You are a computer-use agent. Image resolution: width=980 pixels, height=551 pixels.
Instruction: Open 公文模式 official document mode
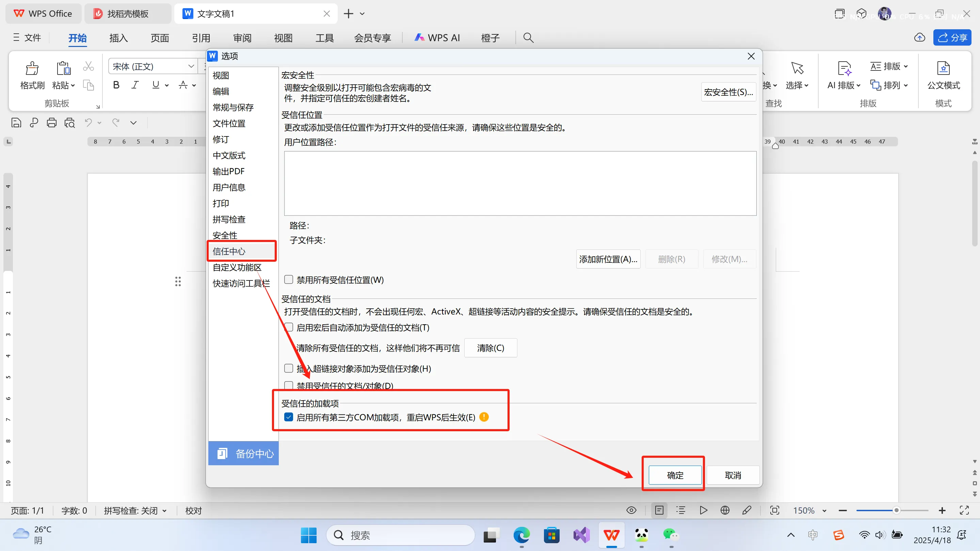click(944, 76)
